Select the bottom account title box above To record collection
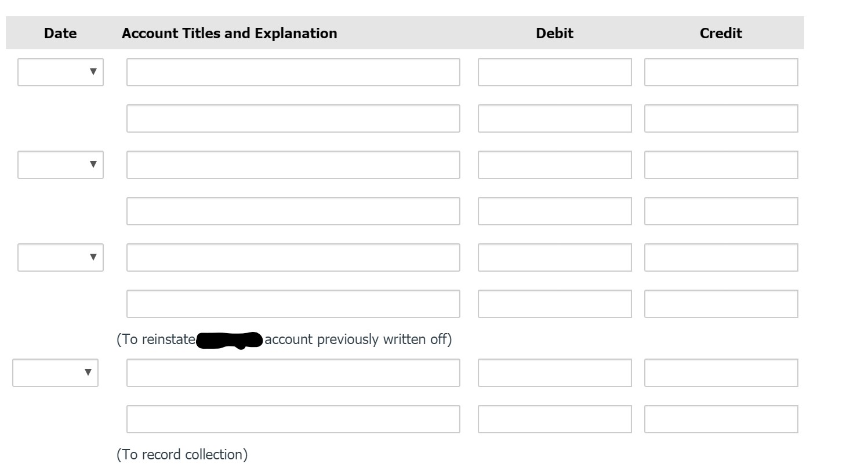The height and width of the screenshot is (475, 868). (293, 418)
